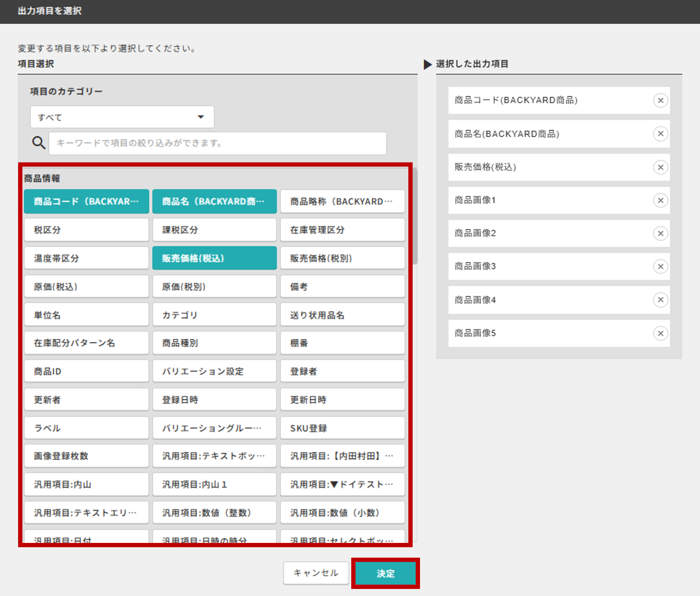The height and width of the screenshot is (596, 700).
Task: Select the 汎用項目:数値（小数） item
Action: pyautogui.click(x=343, y=513)
